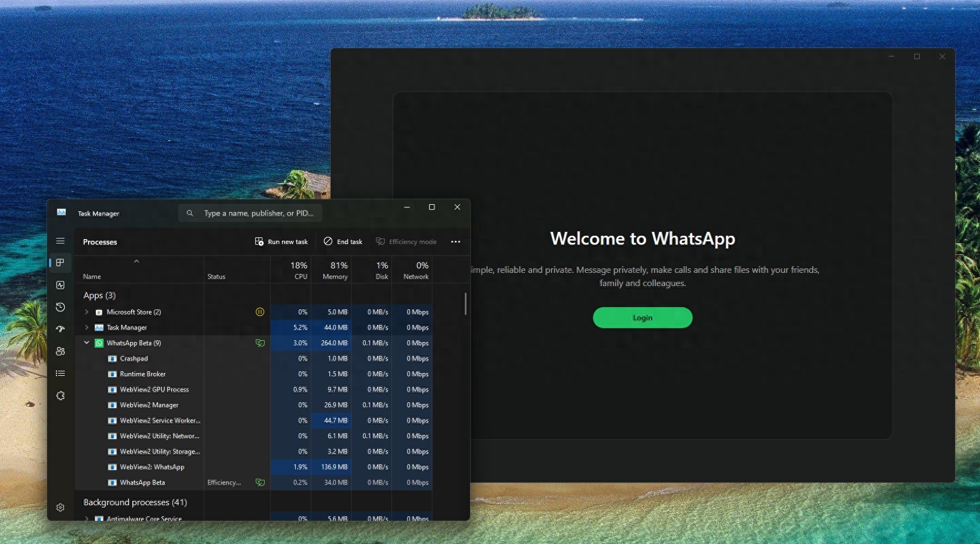Open Task Manager settings gear
The width and height of the screenshot is (980, 544).
tap(60, 507)
